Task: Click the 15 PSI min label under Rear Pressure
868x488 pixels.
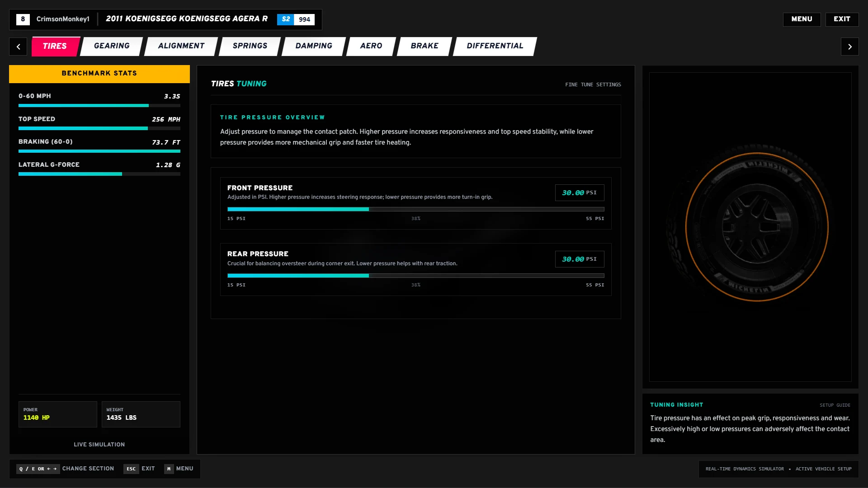Action: coord(236,285)
